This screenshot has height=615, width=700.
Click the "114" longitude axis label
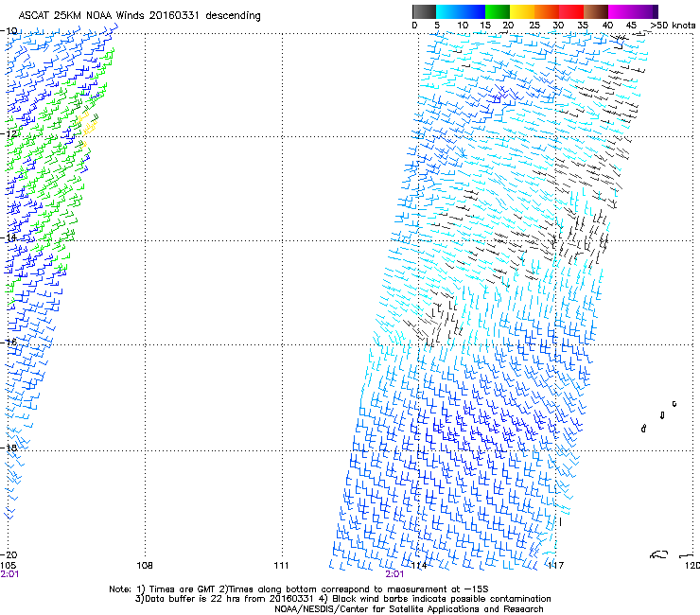click(418, 565)
